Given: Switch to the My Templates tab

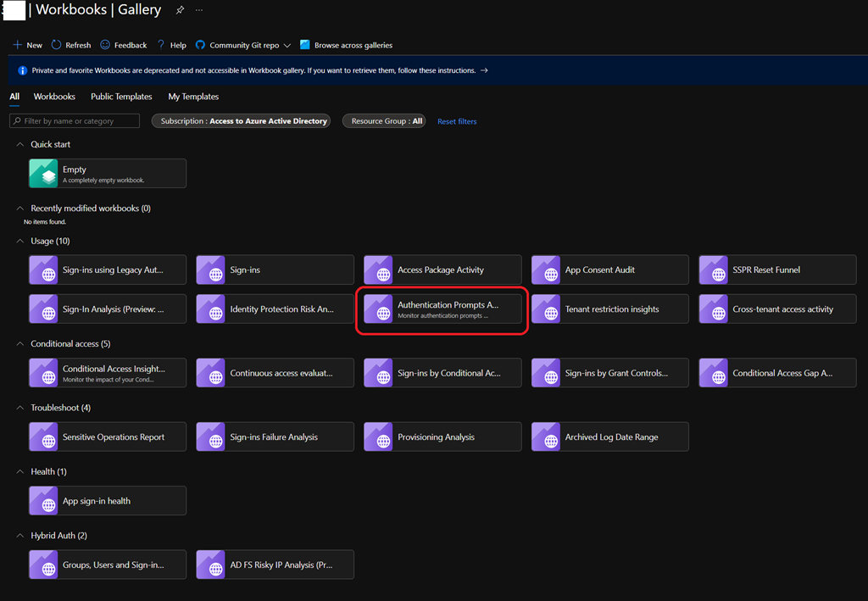Looking at the screenshot, I should click(x=193, y=97).
